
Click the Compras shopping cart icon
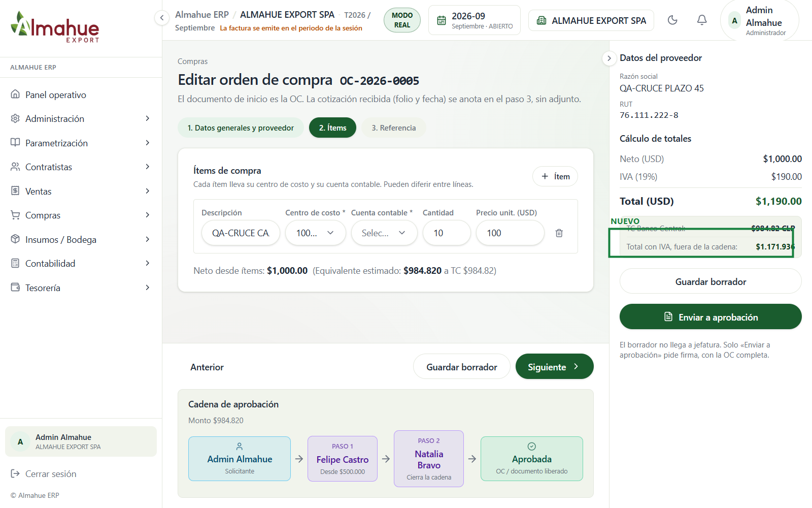(x=15, y=215)
